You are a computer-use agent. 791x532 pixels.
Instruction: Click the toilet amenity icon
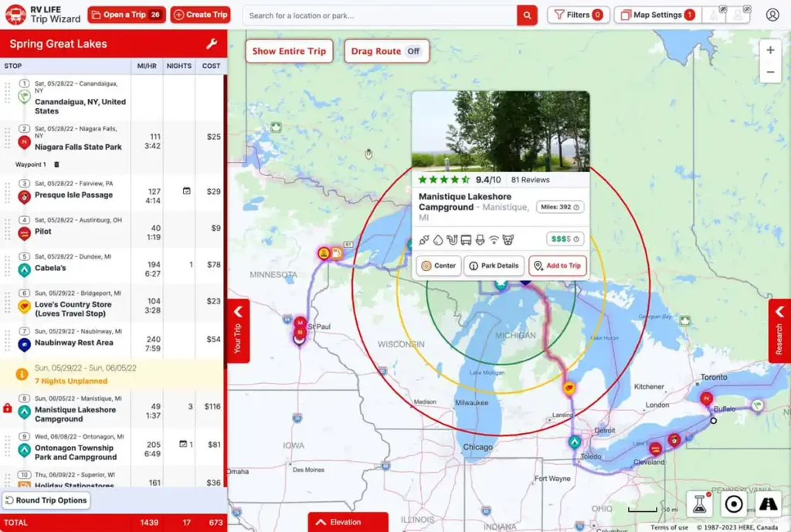(x=480, y=239)
